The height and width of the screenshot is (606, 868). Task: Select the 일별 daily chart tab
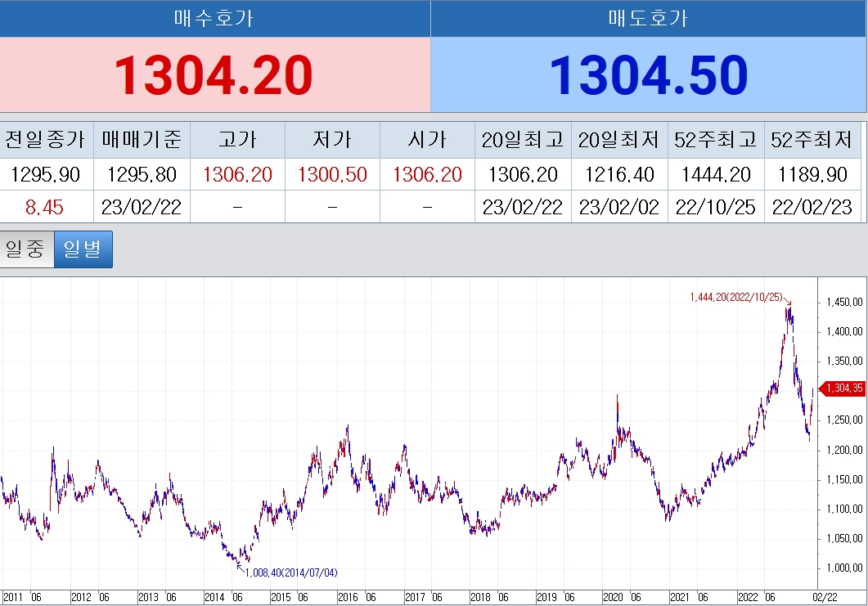click(x=83, y=249)
